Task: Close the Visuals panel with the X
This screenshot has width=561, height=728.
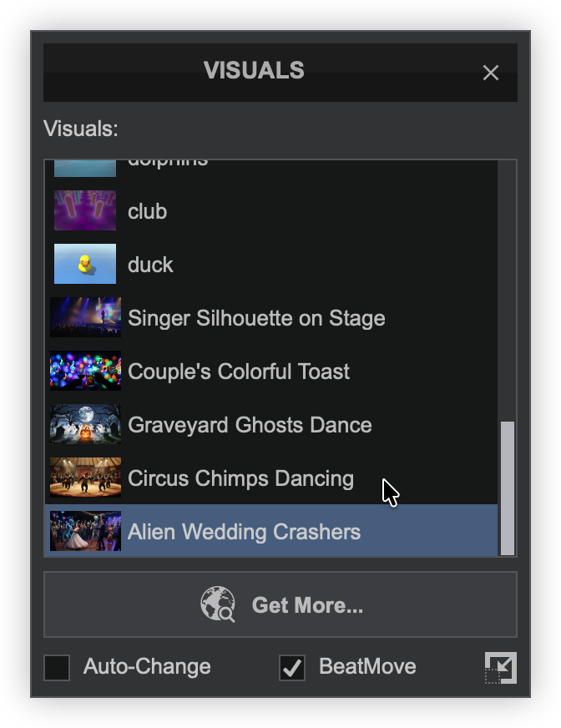Action: 491,73
